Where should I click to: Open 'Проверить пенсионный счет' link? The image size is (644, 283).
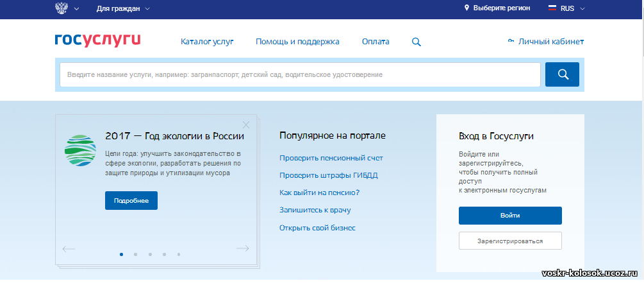click(331, 158)
